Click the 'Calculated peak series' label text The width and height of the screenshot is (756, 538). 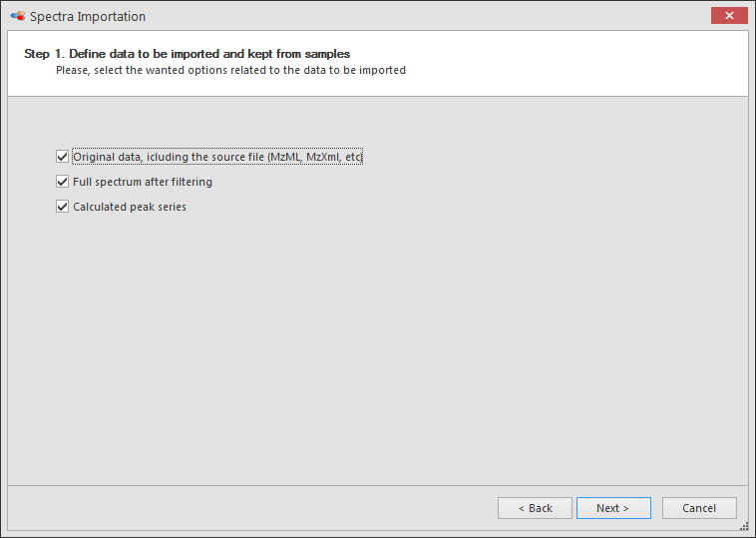click(x=130, y=207)
